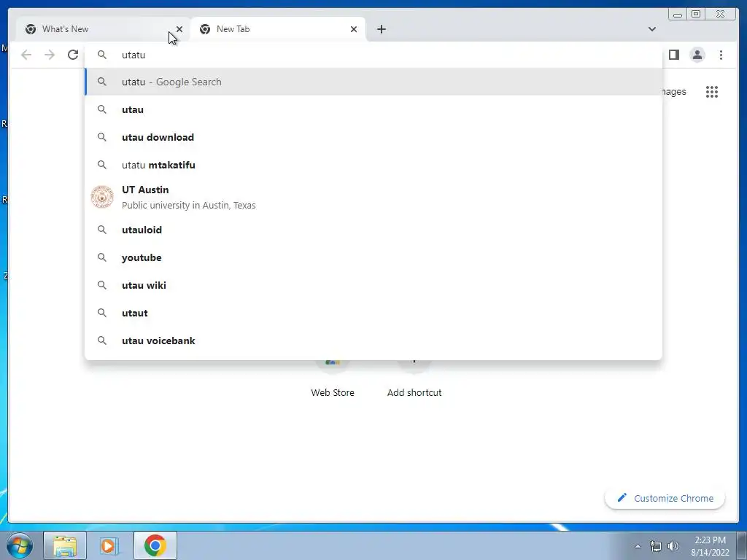This screenshot has height=560, width=747.
Task: Click the UT Austin seal thumbnail
Action: coord(102,197)
